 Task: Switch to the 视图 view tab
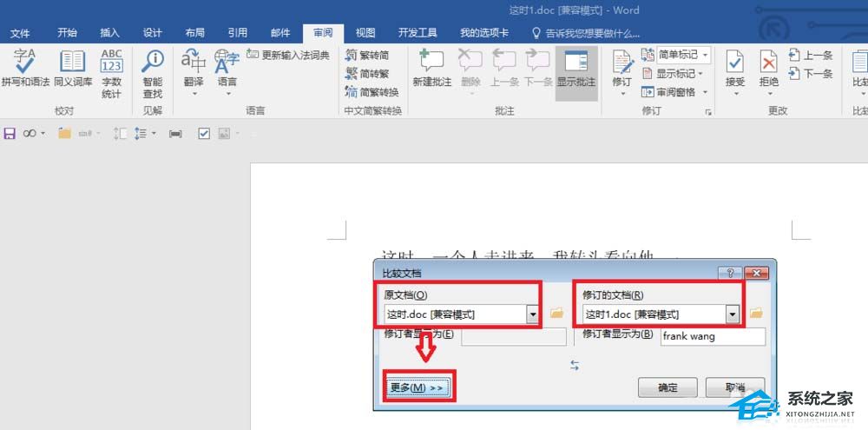pyautogui.click(x=365, y=33)
